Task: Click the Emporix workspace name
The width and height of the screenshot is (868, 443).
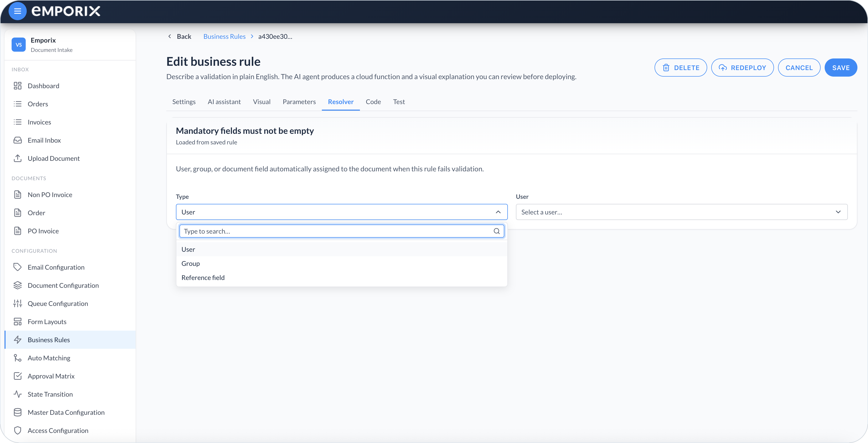Action: (43, 40)
